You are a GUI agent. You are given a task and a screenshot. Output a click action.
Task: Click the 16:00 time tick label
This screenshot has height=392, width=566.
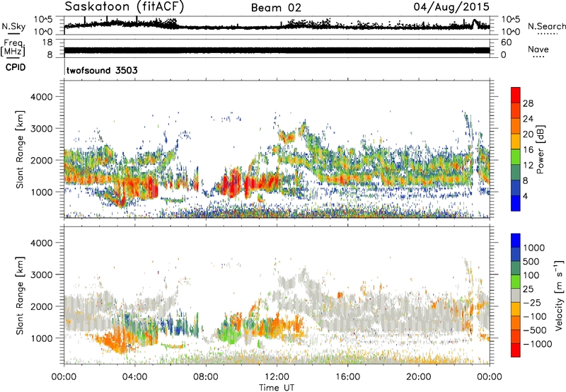pos(347,377)
